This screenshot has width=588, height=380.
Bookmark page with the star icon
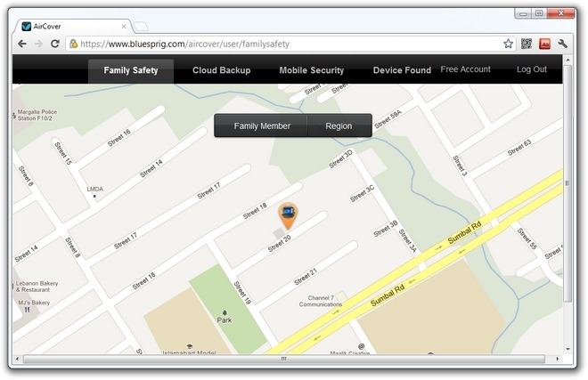tap(508, 44)
